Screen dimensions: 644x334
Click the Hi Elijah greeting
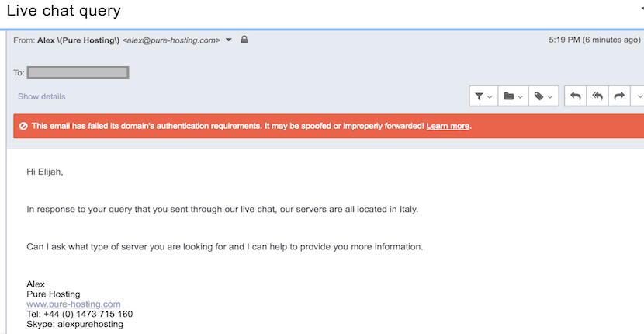pos(45,172)
